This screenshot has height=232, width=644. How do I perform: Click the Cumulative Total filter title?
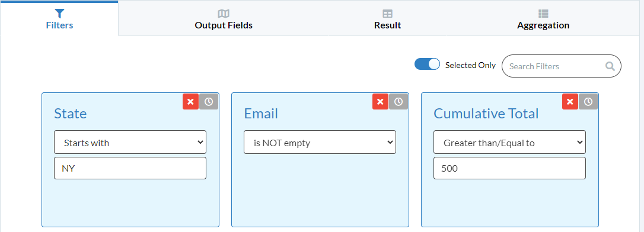coord(486,114)
